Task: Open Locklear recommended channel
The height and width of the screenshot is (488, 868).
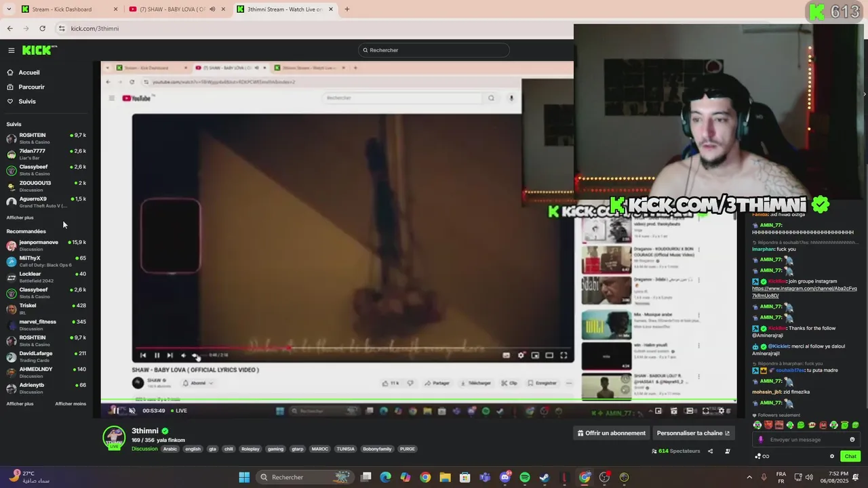Action: 46,277
